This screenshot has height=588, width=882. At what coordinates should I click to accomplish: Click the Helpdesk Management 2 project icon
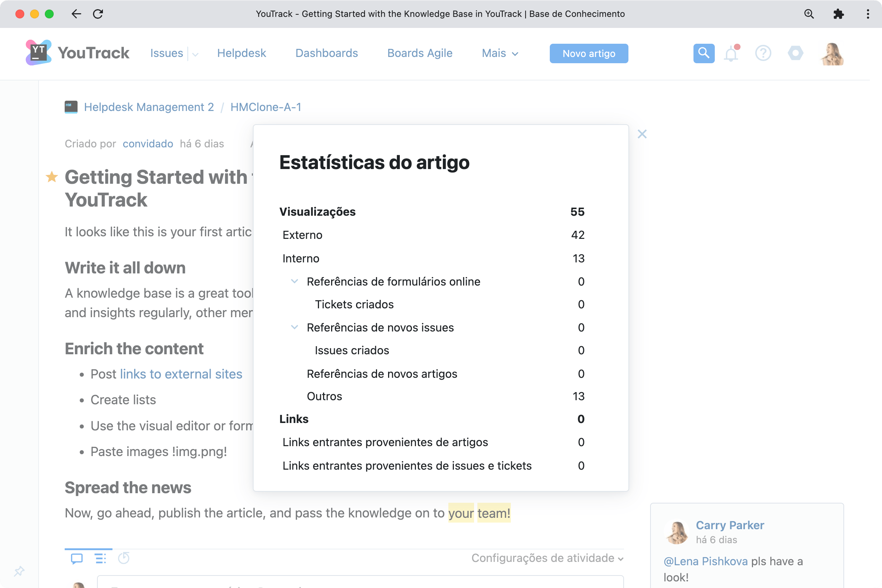click(x=70, y=107)
